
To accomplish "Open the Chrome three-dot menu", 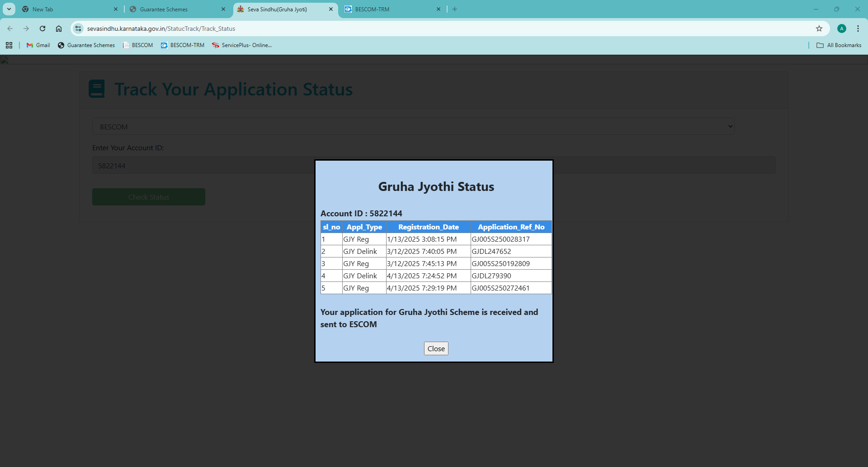I will [x=858, y=29].
